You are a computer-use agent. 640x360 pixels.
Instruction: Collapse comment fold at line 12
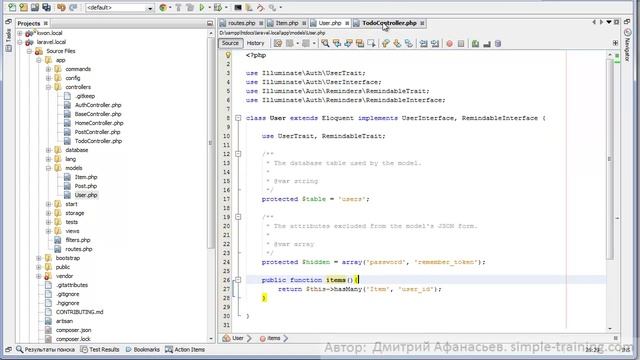[x=238, y=154]
